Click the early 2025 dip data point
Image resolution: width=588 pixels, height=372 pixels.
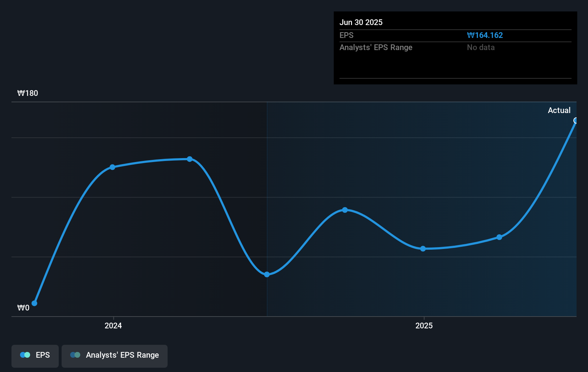423,249
